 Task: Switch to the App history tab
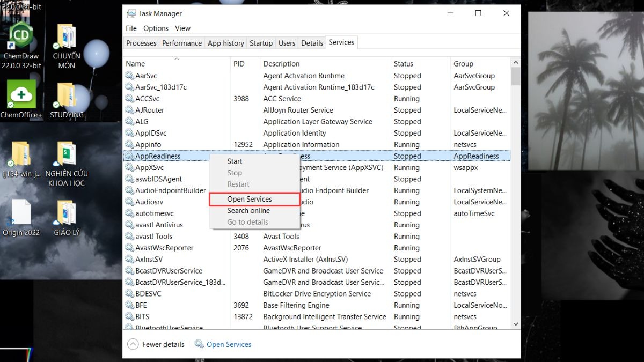(x=226, y=43)
